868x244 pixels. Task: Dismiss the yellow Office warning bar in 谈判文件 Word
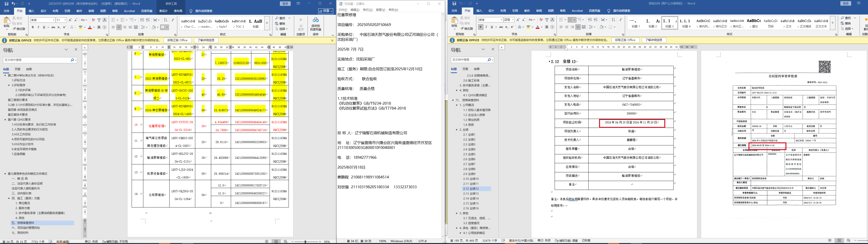332,41
